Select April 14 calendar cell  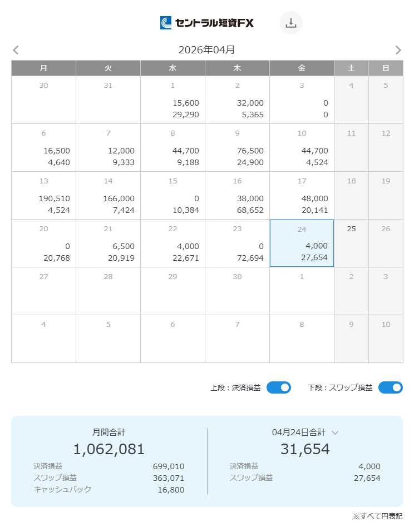pos(108,196)
